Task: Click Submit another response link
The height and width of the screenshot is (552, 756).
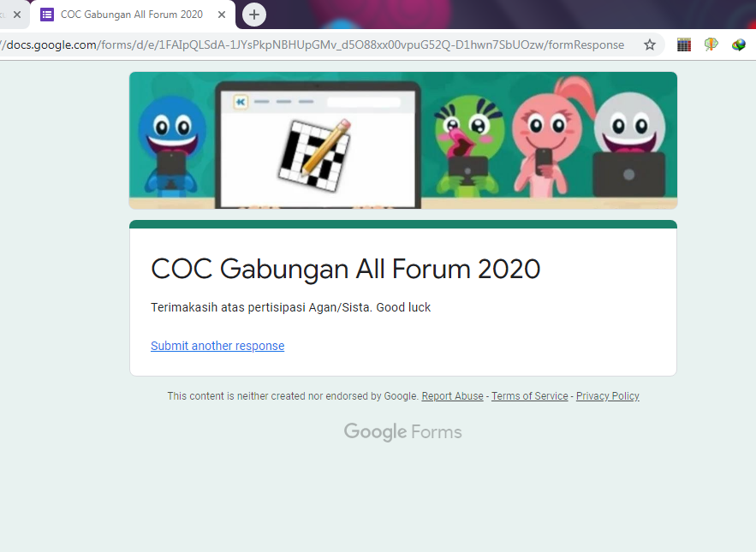Action: [x=217, y=346]
